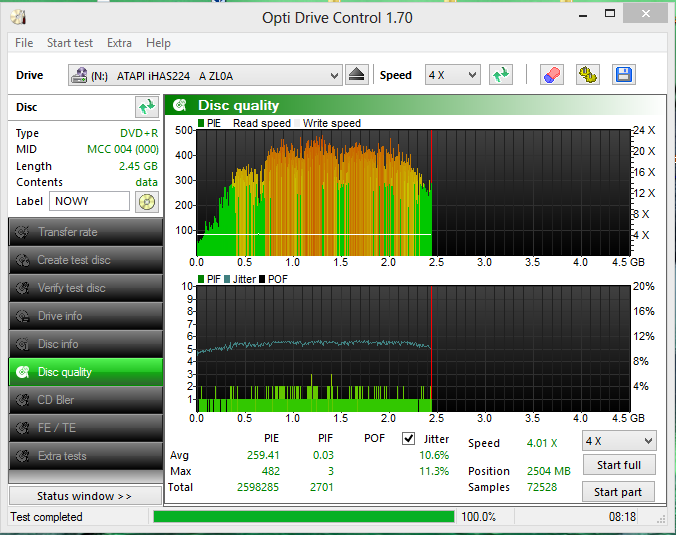Image resolution: width=676 pixels, height=535 pixels.
Task: Toggle the Jitter checkbox
Action: click(x=408, y=438)
